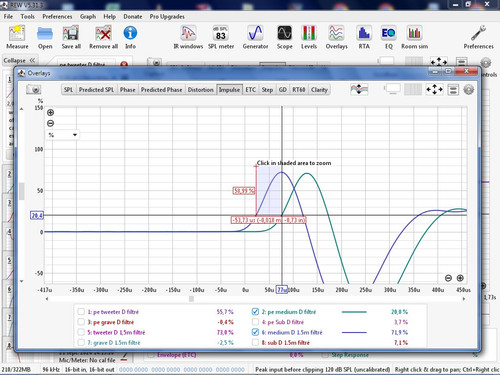Image resolution: width=500 pixels, height=375 pixels.
Task: Zoom in vertical axis plus button
Action: [50, 113]
